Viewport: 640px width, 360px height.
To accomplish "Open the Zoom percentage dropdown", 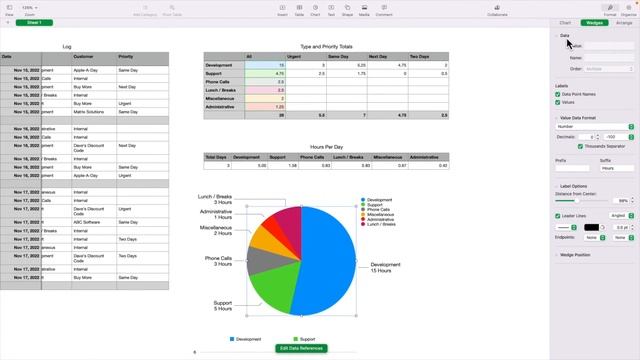I will pyautogui.click(x=29, y=8).
